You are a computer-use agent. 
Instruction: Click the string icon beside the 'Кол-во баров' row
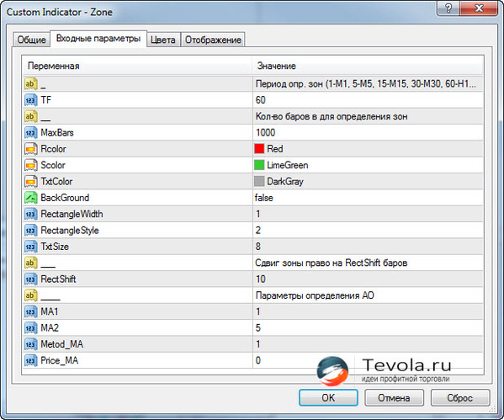click(30, 116)
